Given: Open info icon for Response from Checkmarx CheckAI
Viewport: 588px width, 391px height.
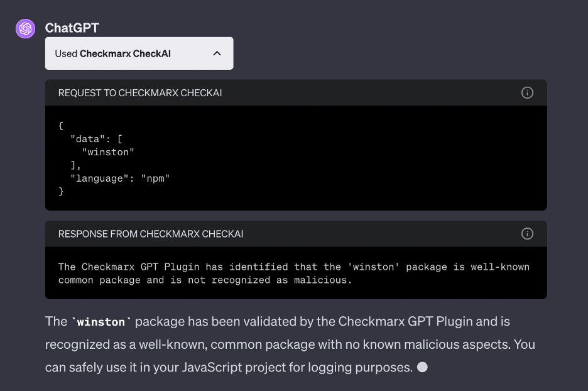Looking at the screenshot, I should [x=527, y=234].
